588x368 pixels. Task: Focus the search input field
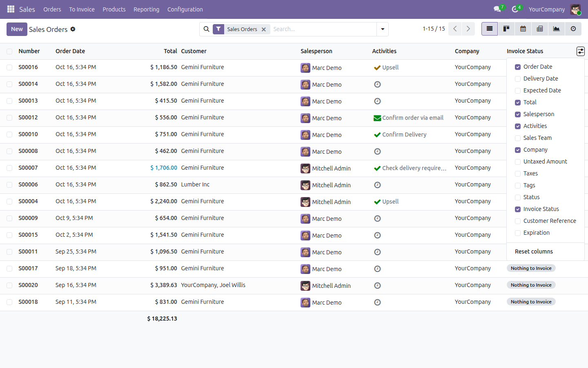pos(323,29)
